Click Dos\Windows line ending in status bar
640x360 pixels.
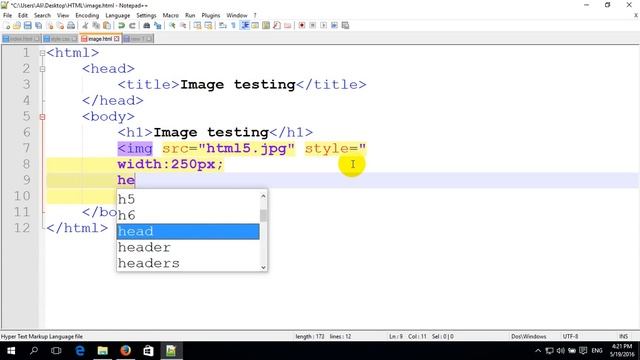(x=529, y=336)
